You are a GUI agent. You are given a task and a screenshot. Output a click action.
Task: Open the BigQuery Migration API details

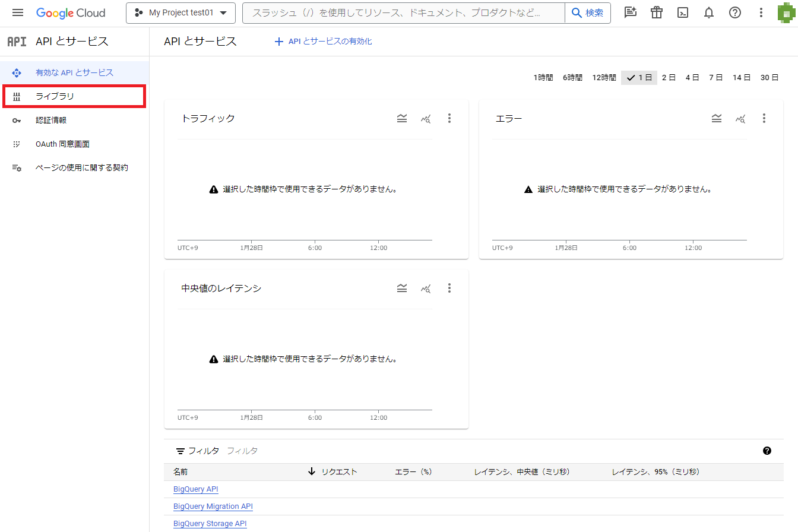(213, 506)
